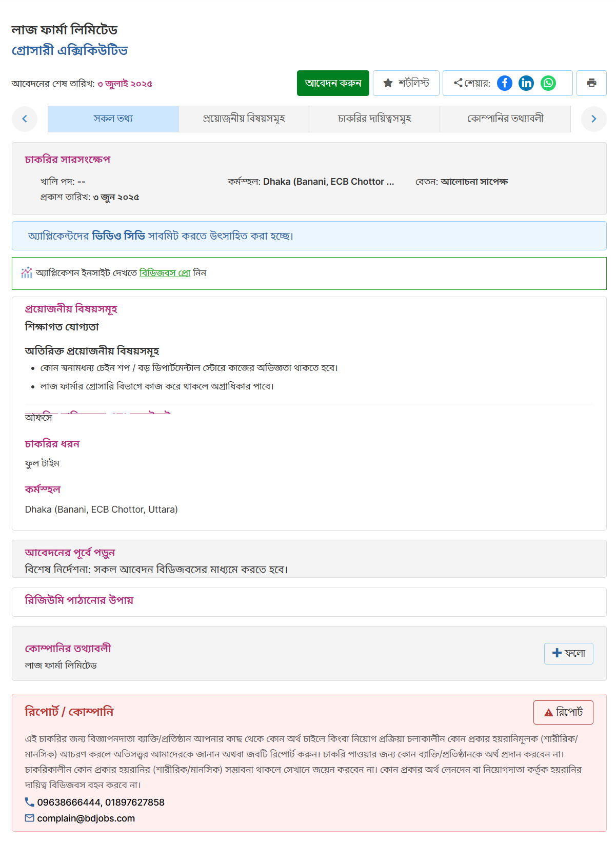Print the job posting with printer icon
The image size is (616, 841).
pos(591,83)
